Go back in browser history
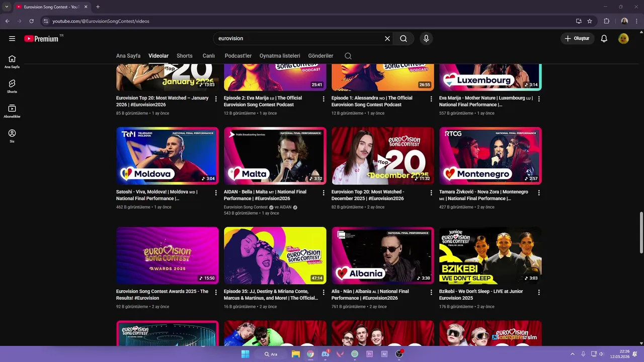 (x=7, y=21)
